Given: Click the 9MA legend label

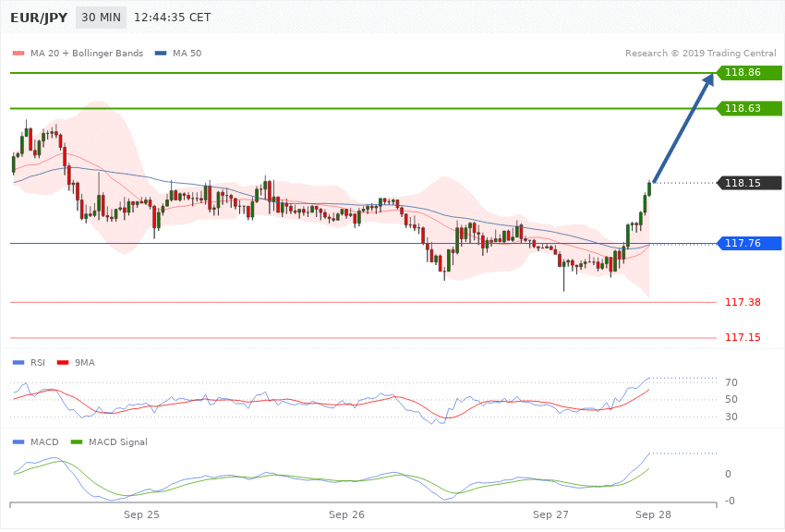Looking at the screenshot, I should tap(85, 363).
